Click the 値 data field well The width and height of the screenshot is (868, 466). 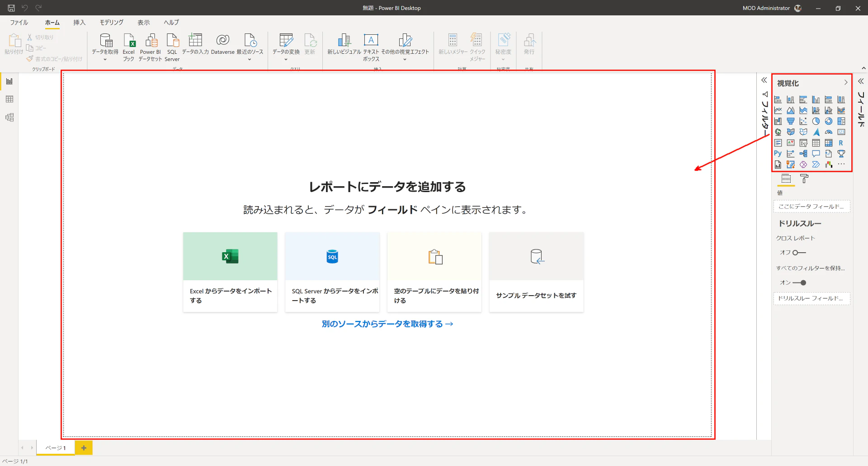click(811, 207)
